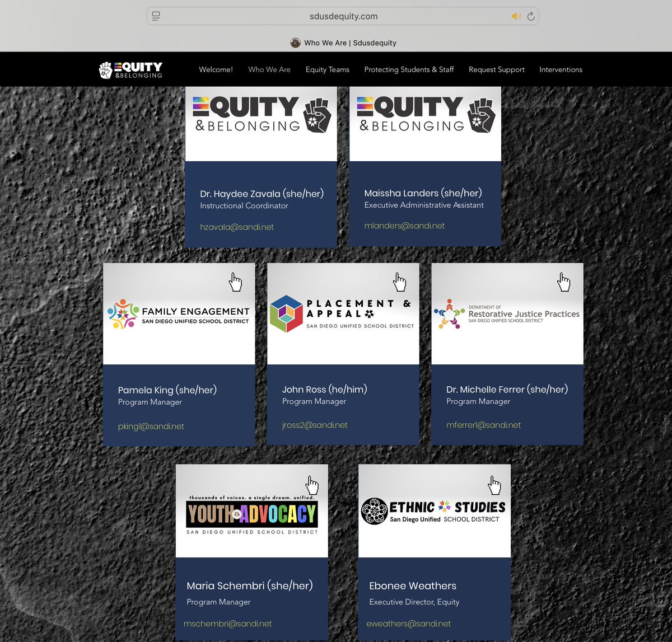The height and width of the screenshot is (642, 672).
Task: Open the Ethnic Studies logo image
Action: coord(433,511)
